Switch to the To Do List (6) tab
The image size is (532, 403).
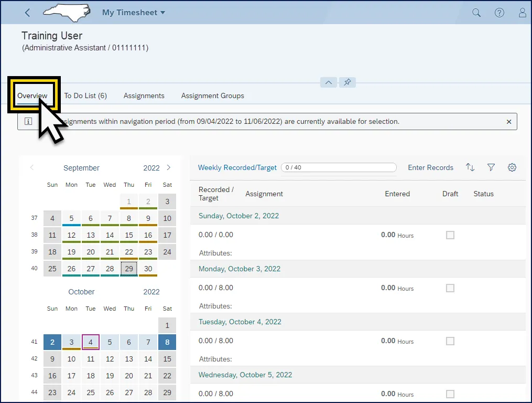click(x=85, y=96)
